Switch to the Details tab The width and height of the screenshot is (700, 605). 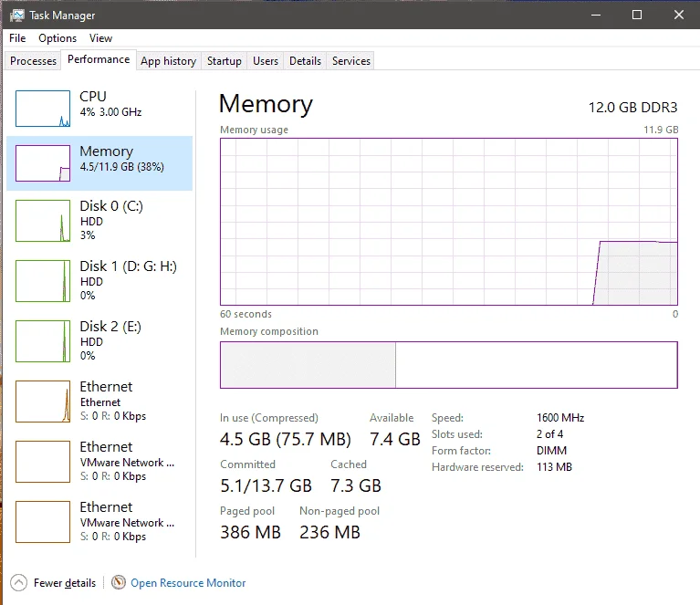[305, 61]
